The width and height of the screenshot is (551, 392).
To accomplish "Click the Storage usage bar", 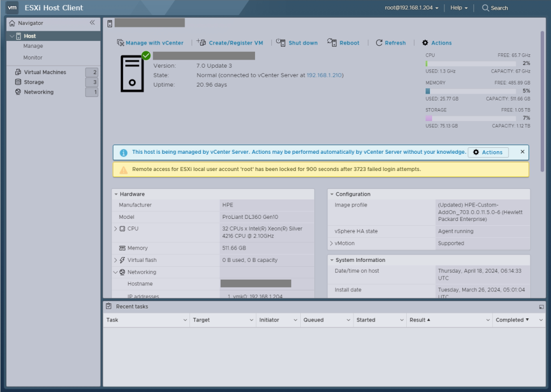I will click(470, 118).
